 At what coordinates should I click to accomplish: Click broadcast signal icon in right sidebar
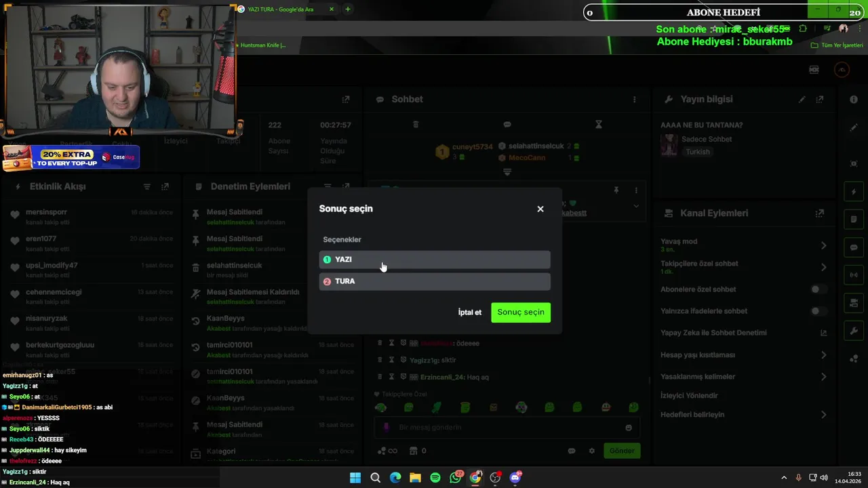coord(854,275)
